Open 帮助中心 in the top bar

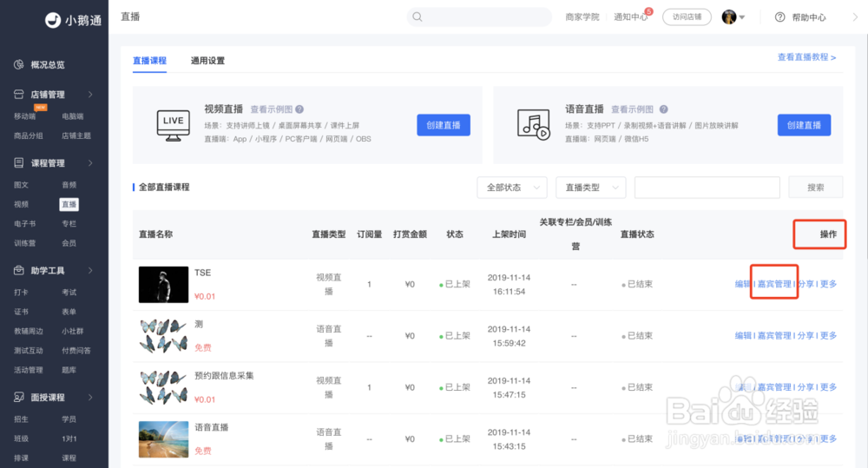809,17
